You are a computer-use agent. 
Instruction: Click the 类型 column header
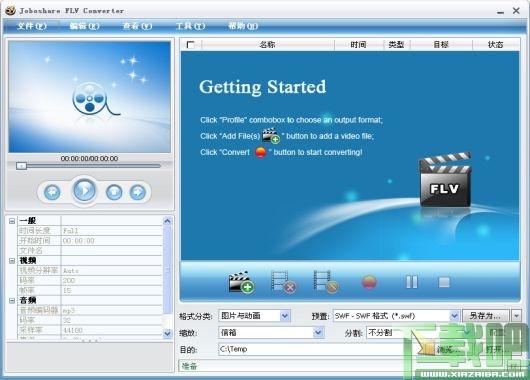coord(396,45)
